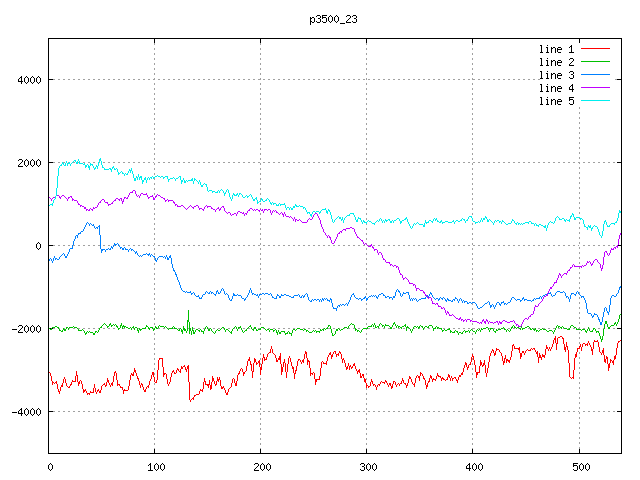Click the 'line 5' legend label
The height and width of the screenshot is (480, 640).
(556, 101)
